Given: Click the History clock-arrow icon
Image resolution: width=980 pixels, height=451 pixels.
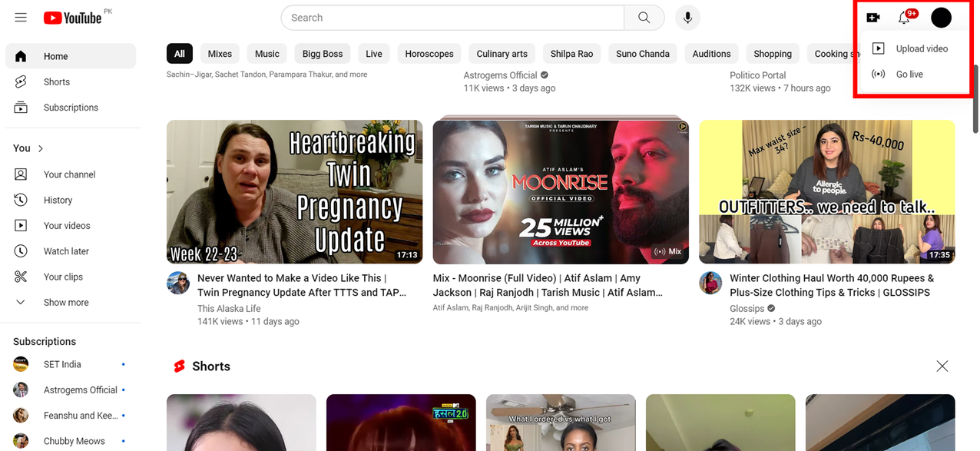Looking at the screenshot, I should coord(21,200).
